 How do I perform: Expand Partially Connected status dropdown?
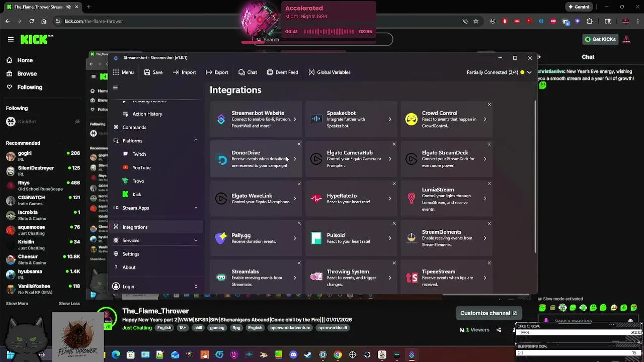[x=529, y=72]
